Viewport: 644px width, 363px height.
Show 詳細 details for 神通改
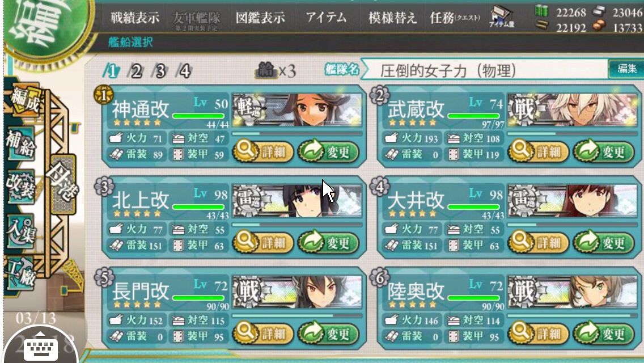[x=263, y=151]
